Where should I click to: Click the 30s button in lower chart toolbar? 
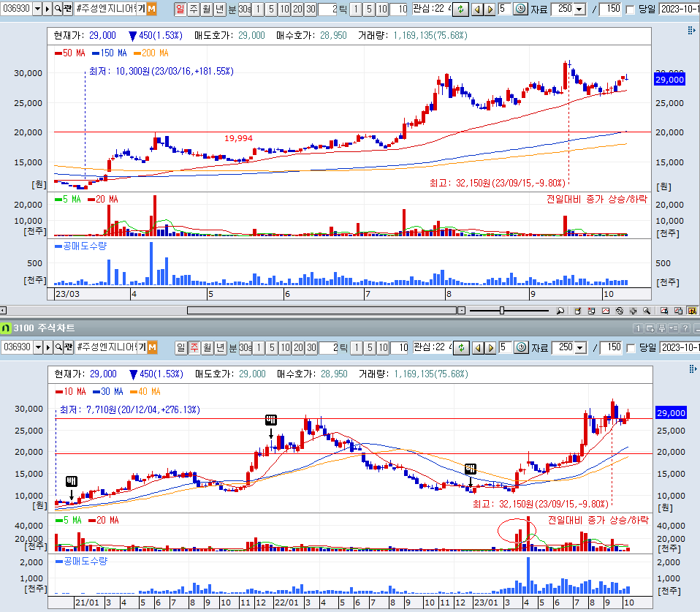246,347
